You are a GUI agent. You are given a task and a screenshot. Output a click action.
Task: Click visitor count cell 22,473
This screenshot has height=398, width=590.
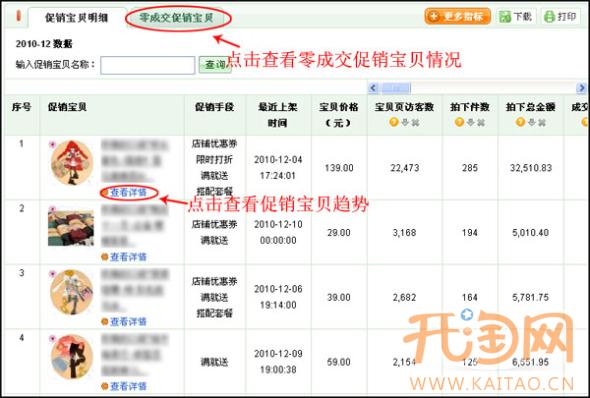click(404, 168)
